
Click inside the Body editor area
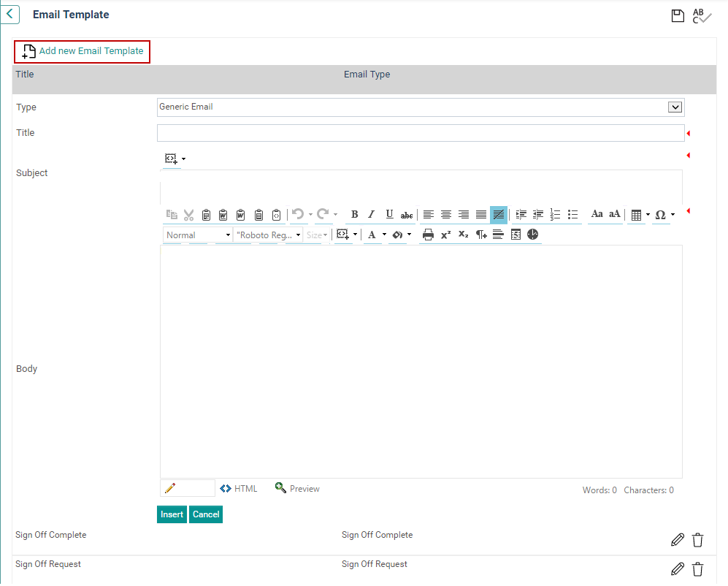coord(421,362)
